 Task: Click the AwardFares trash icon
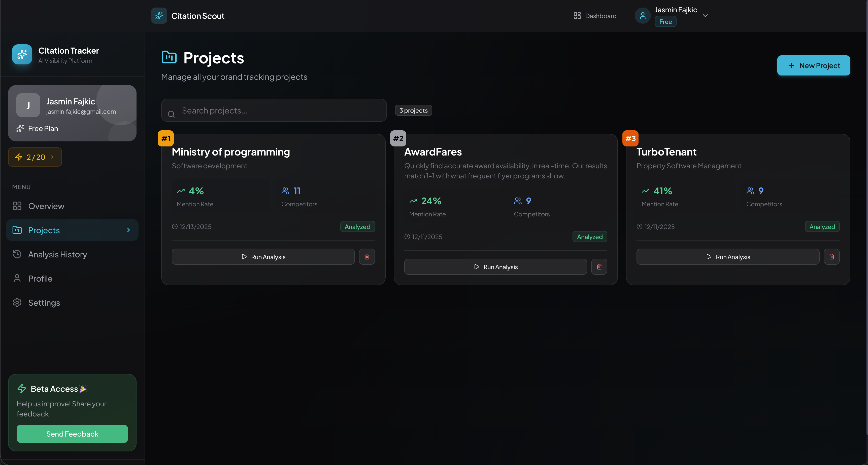click(599, 267)
